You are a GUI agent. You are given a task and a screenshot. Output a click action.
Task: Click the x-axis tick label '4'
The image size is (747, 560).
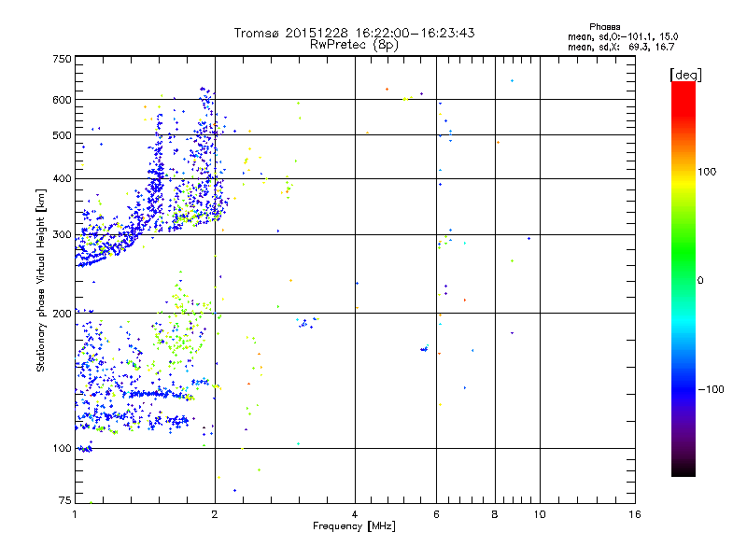[355, 514]
